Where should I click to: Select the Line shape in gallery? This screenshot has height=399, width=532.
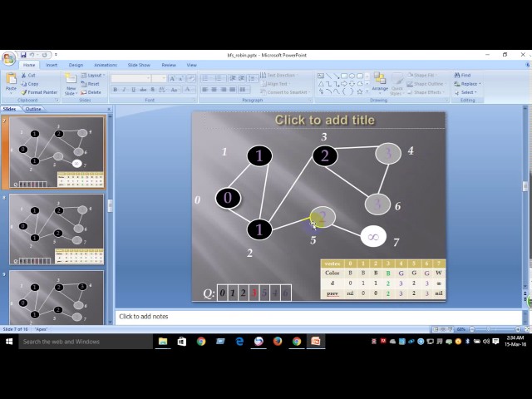[328, 76]
